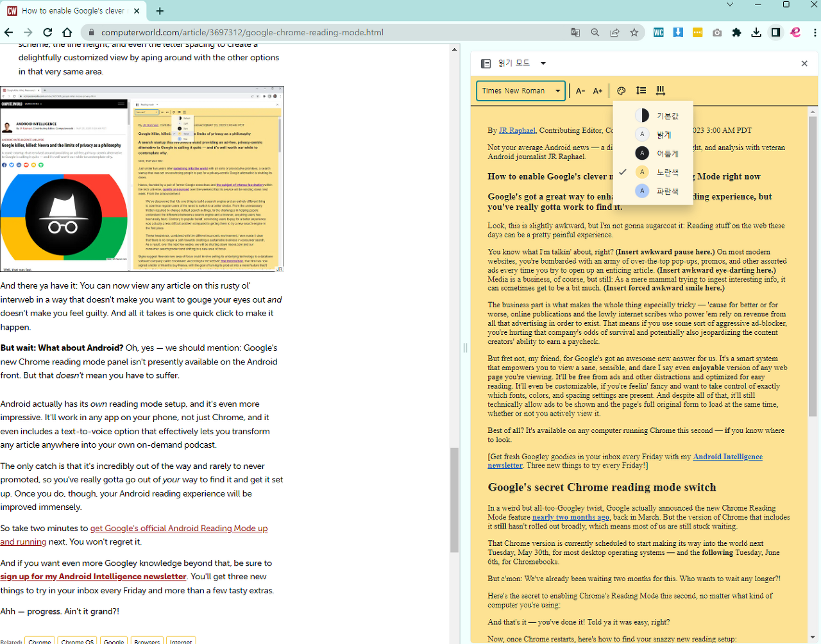Close the 'How to enable Google's clever' tab
The image size is (821, 644).
(137, 11)
